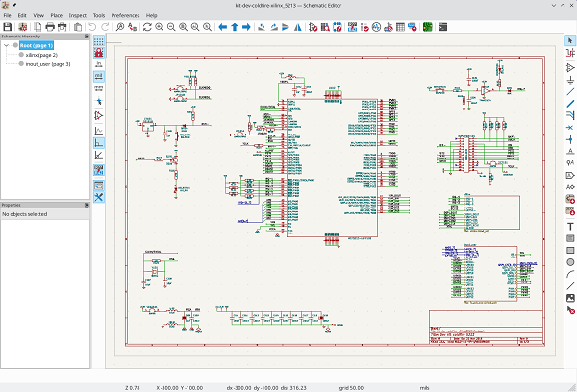Click Zoom to fit page icon
This screenshot has width=577, height=392.
click(x=184, y=27)
